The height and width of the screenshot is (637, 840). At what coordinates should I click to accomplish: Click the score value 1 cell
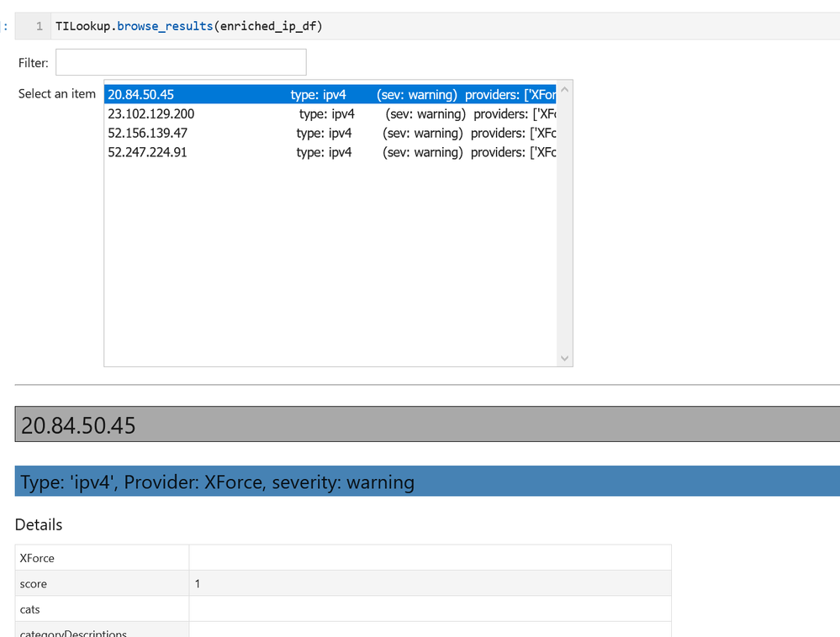(x=430, y=583)
